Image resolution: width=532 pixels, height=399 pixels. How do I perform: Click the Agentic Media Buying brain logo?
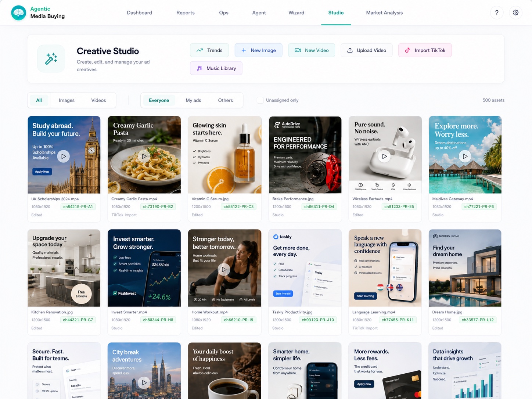point(19,13)
